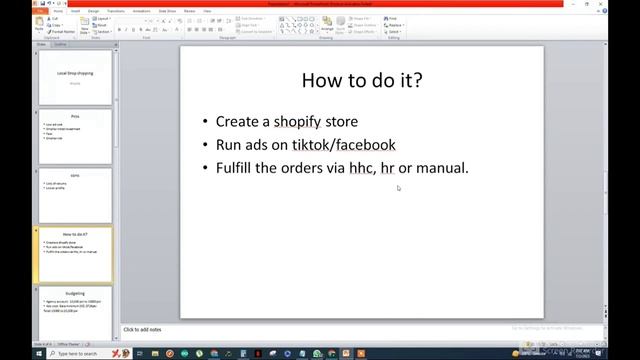Open the Replace dropdown

coord(393,25)
